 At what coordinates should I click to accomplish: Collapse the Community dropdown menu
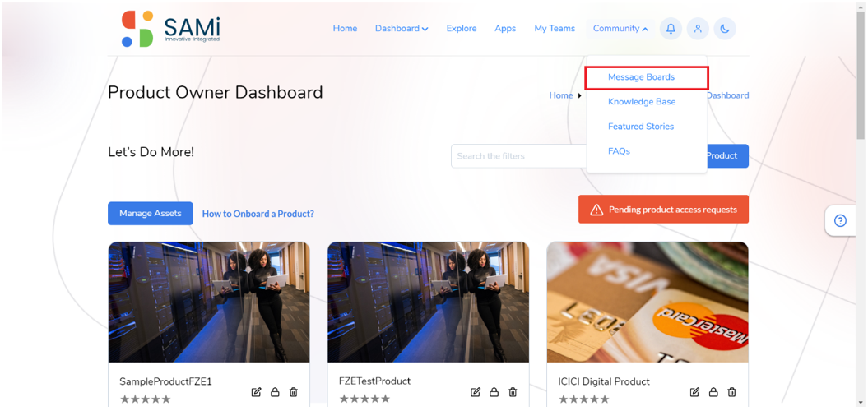click(620, 29)
